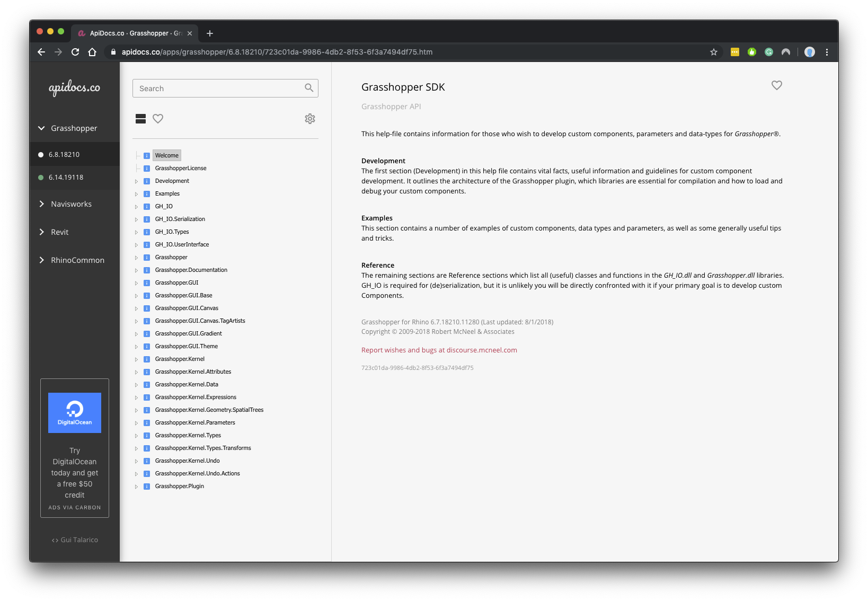Expand the GH_IO tree node arrow
The width and height of the screenshot is (868, 601).
click(136, 207)
